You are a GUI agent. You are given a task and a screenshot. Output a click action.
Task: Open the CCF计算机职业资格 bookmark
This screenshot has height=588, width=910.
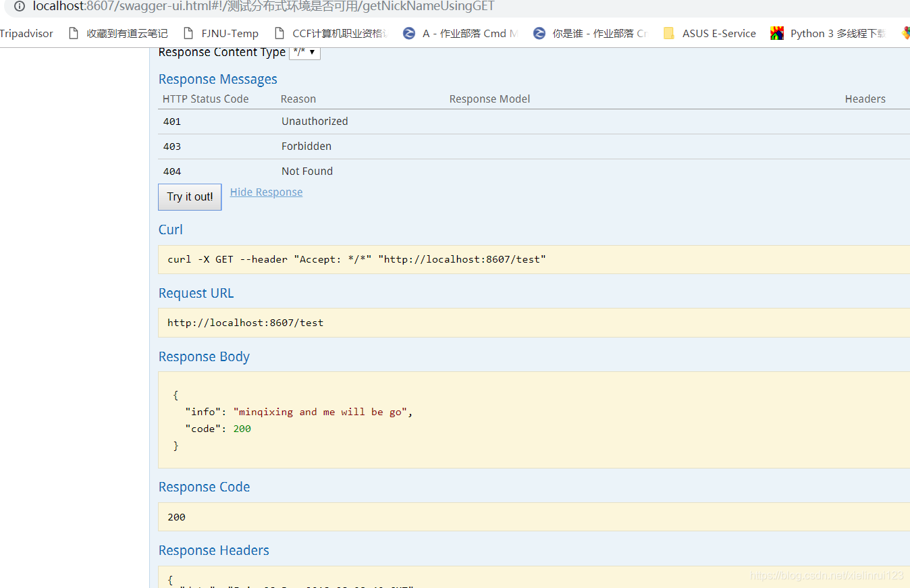coord(331,33)
